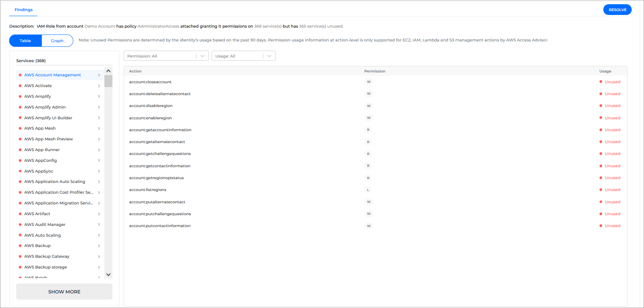Click the services list scroll-up arrow
The width and height of the screenshot is (644, 308).
pyautogui.click(x=108, y=71)
